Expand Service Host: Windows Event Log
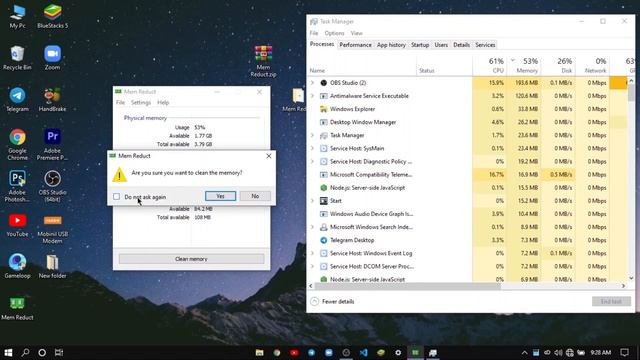 click(x=313, y=253)
